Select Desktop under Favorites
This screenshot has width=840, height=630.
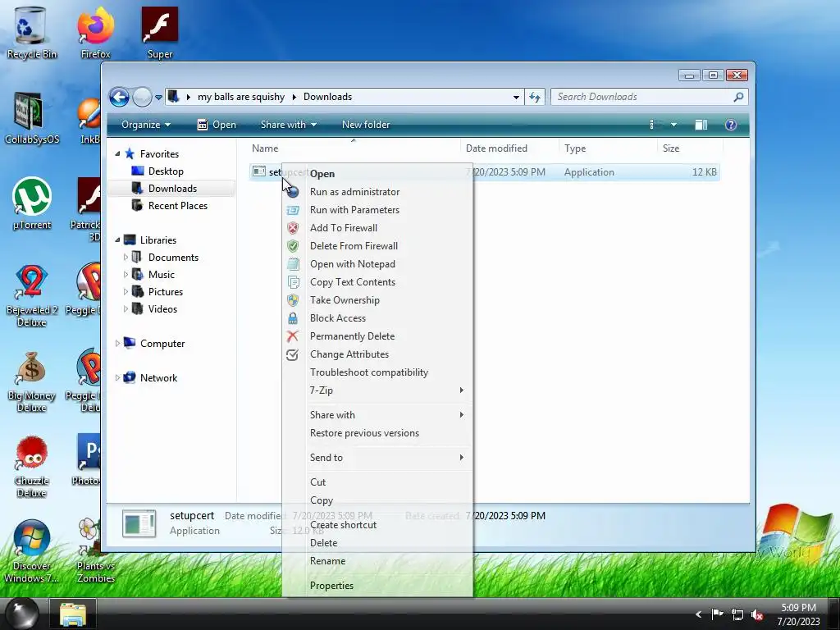coord(166,171)
